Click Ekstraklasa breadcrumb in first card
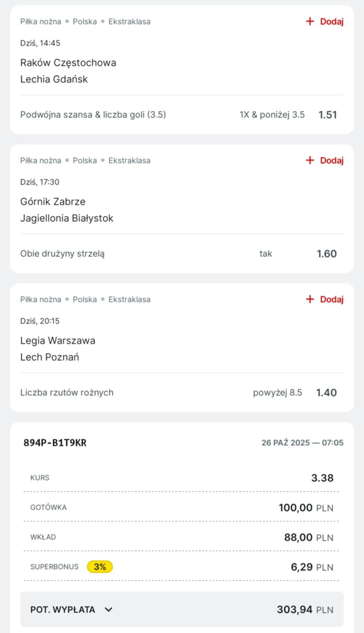 coord(129,22)
